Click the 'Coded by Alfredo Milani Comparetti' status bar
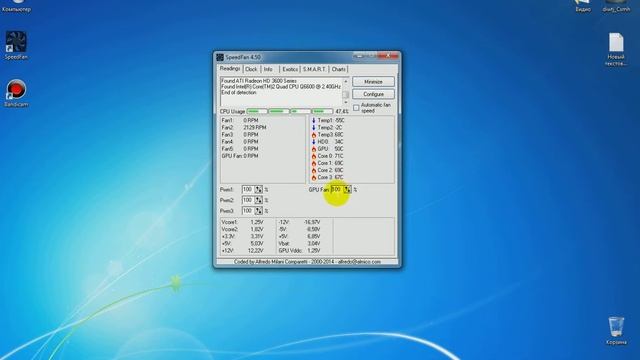The image size is (640, 360). click(307, 262)
